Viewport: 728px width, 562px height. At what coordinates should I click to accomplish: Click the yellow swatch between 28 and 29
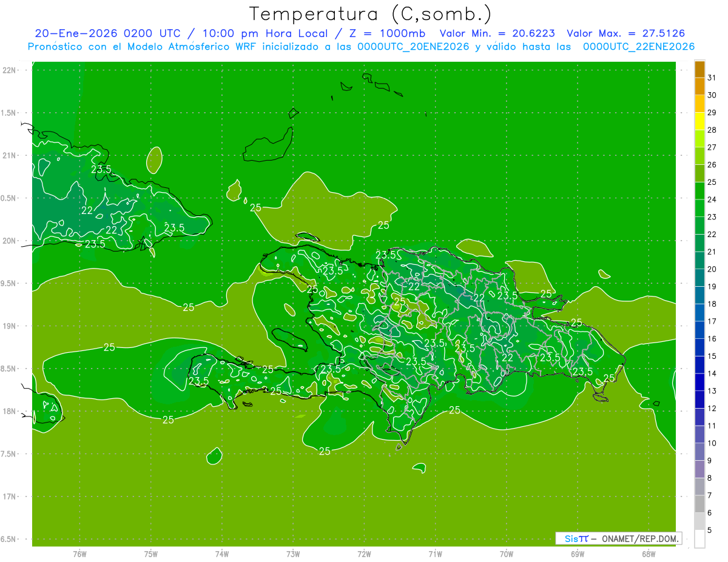point(699,121)
